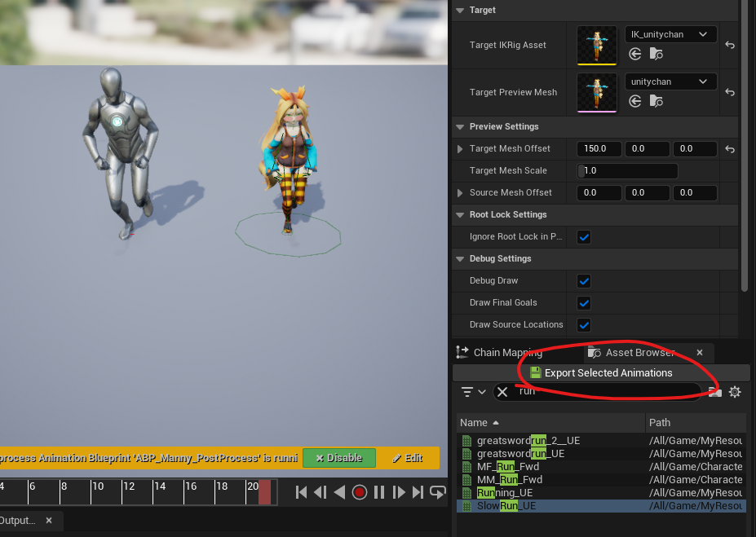Reset Target Mesh Offset to default
756x537 pixels.
coord(729,149)
